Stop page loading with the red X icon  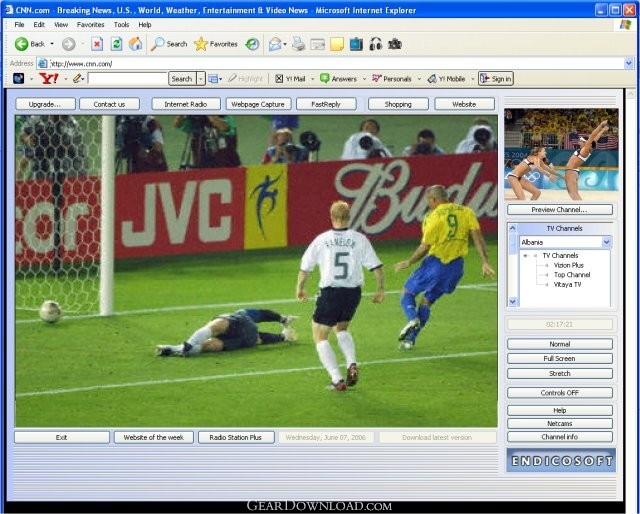tap(97, 44)
